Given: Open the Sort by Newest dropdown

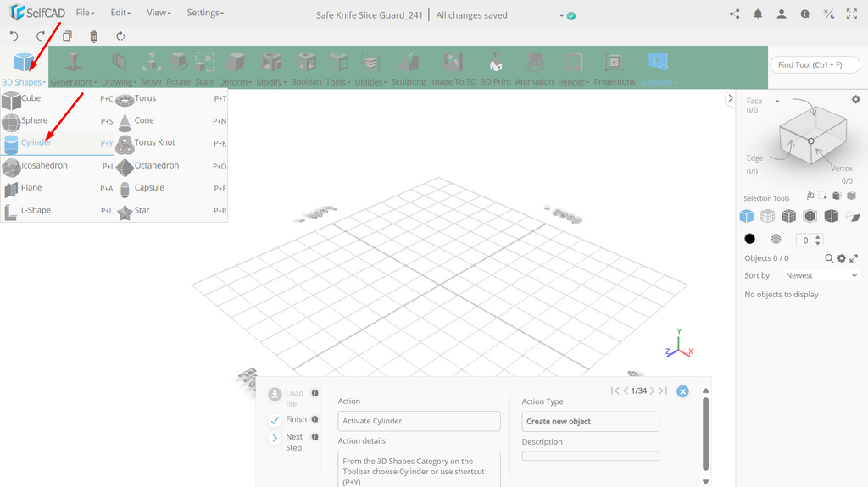Looking at the screenshot, I should click(821, 275).
